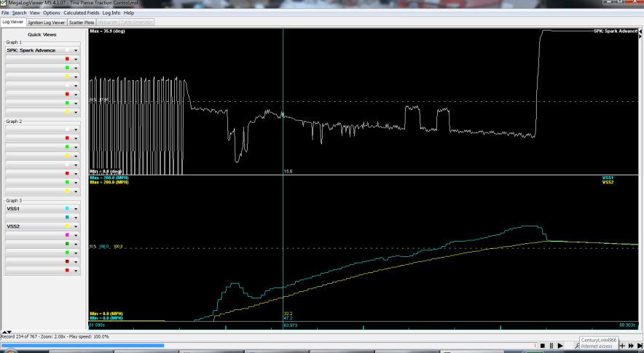Expand the VSS2 field dropdown
Image resolution: width=644 pixels, height=353 pixels.
76,226
